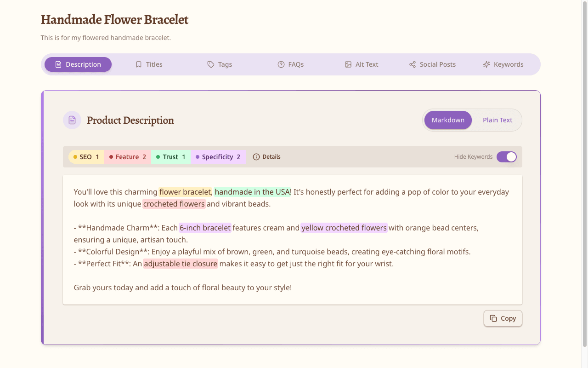
Task: Click the highlighted 'adjustable tie closure' keyword
Action: (x=181, y=264)
